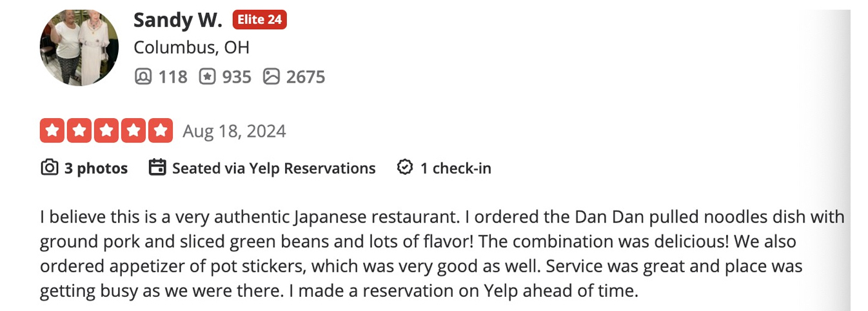Click the check-in badge checkmark icon
868x311 pixels.
405,168
